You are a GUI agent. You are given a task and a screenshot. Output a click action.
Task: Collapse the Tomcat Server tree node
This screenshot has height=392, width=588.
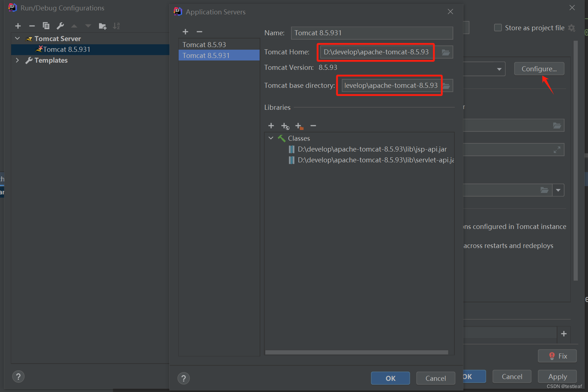coord(17,38)
